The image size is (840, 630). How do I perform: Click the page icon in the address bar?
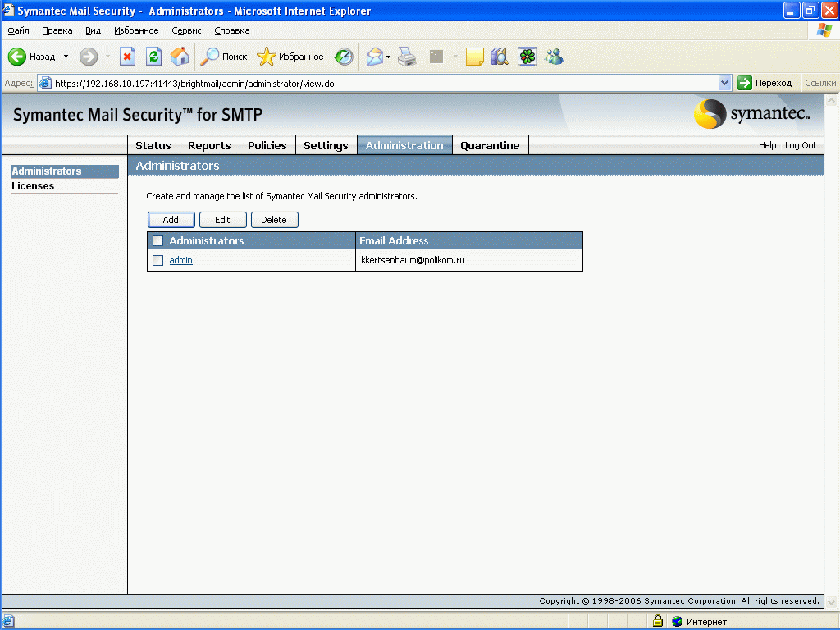tap(46, 83)
